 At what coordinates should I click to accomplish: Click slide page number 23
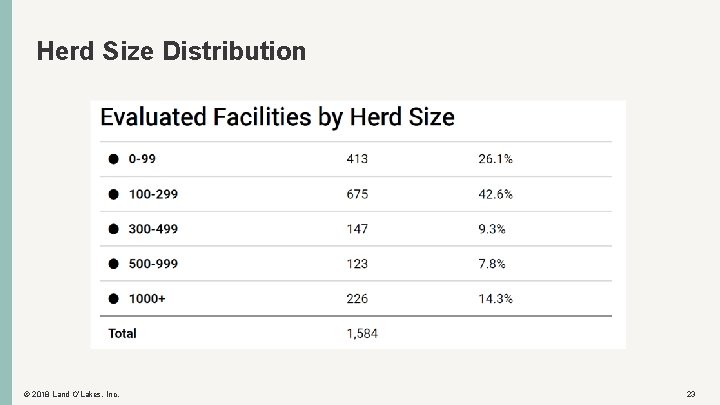(x=691, y=395)
